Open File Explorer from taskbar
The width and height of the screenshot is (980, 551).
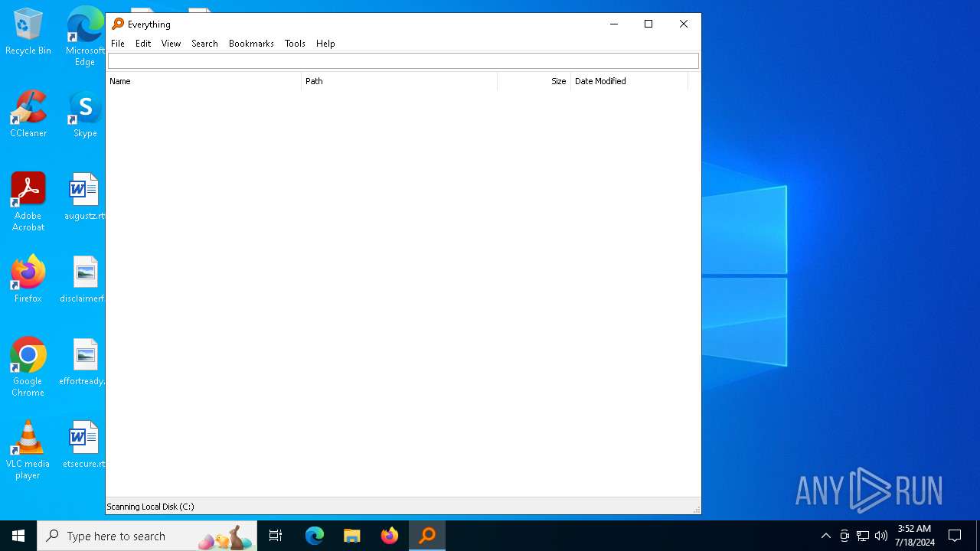point(352,536)
